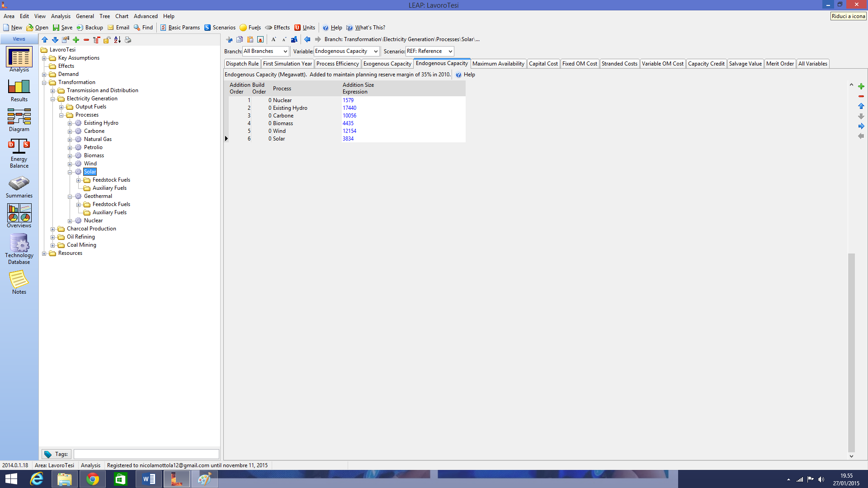The image size is (868, 488).
Task: Switch to the All Variables tab
Action: (812, 64)
